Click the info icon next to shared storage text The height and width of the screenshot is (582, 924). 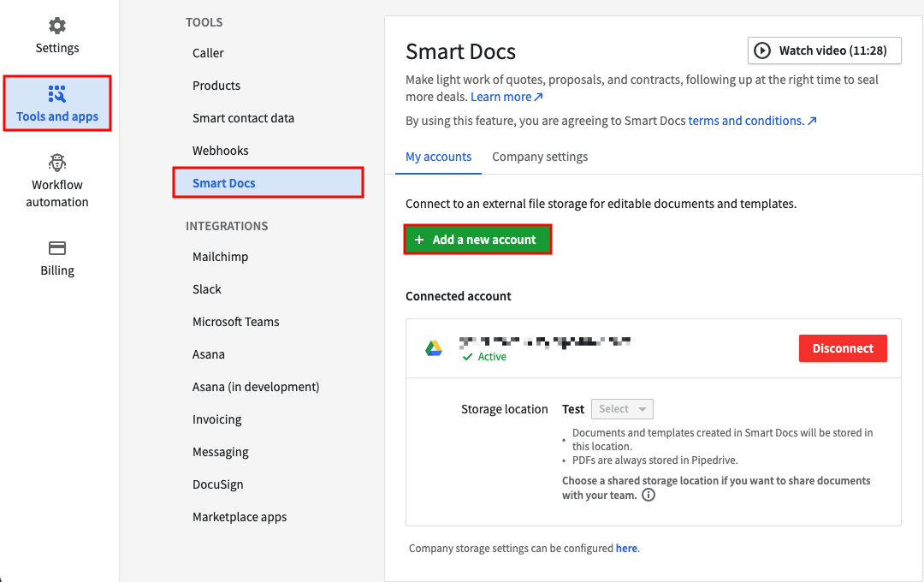[x=649, y=496]
